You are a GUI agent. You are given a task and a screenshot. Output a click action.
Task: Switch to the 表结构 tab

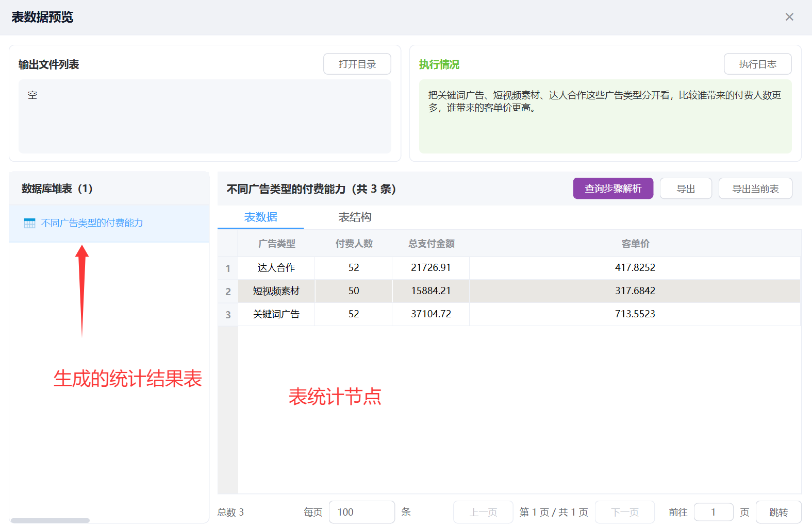pyautogui.click(x=355, y=217)
